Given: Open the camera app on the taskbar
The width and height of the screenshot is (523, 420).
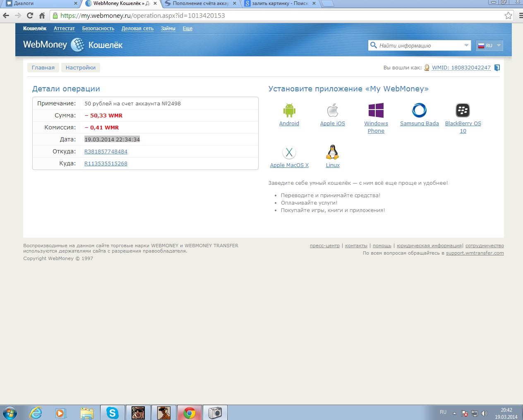Looking at the screenshot, I should pyautogui.click(x=215, y=413).
